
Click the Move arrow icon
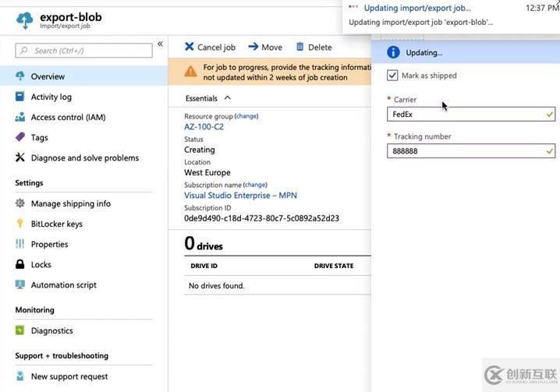(x=253, y=47)
